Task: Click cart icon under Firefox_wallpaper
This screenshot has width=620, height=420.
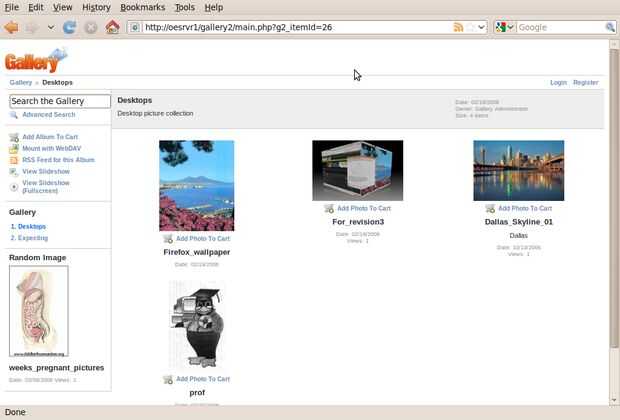Action: pyautogui.click(x=168, y=239)
